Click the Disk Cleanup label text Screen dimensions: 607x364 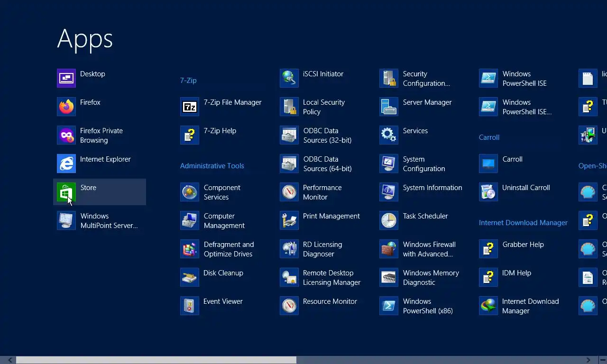pyautogui.click(x=223, y=273)
